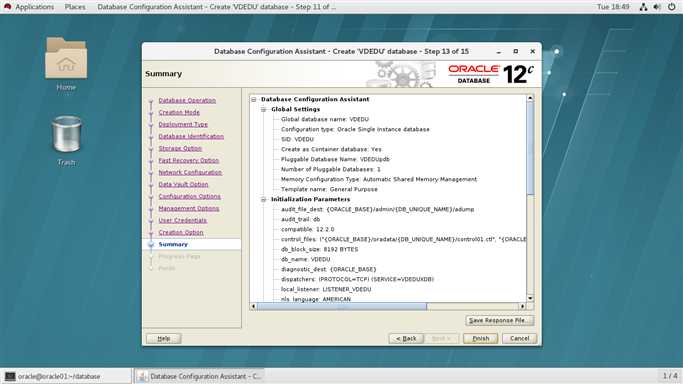Viewport: 683px width, 384px height.
Task: Go to Storage Option step
Action: (x=180, y=148)
